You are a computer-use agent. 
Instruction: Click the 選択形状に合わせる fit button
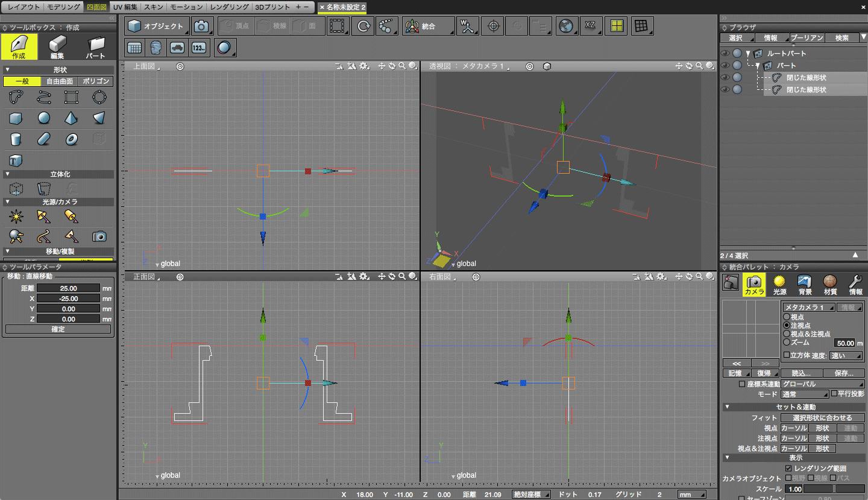pos(822,417)
